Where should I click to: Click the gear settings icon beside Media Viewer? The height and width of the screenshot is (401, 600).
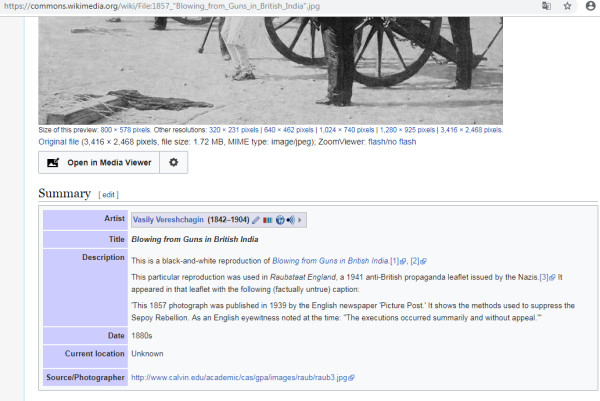[x=173, y=162]
